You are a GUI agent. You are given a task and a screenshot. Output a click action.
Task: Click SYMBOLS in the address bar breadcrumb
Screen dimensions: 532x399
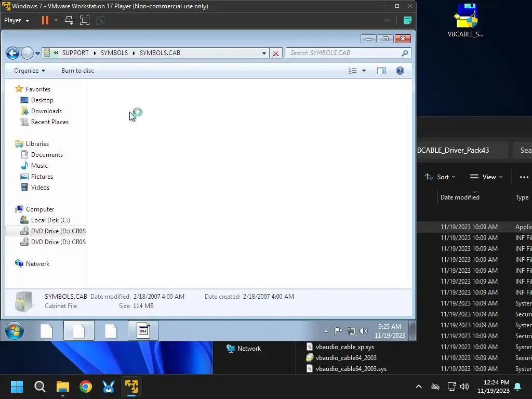[x=114, y=53]
